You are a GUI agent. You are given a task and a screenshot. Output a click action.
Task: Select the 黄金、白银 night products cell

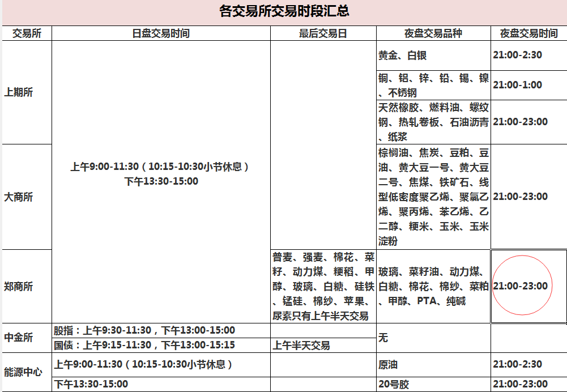click(433, 56)
